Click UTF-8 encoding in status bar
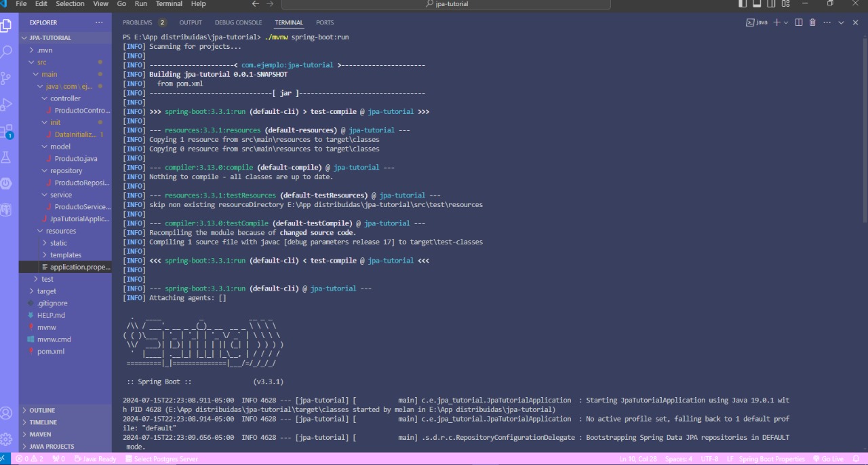 click(x=709, y=459)
